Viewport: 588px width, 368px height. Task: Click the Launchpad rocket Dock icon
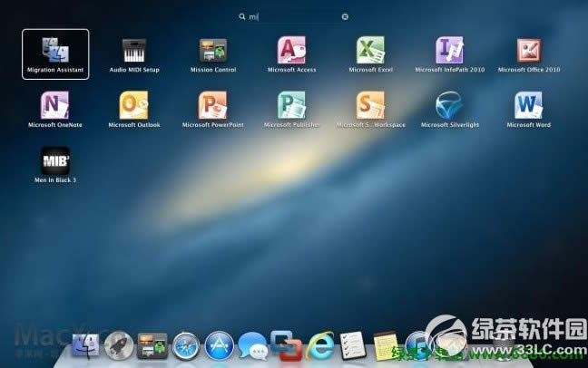pos(119,345)
